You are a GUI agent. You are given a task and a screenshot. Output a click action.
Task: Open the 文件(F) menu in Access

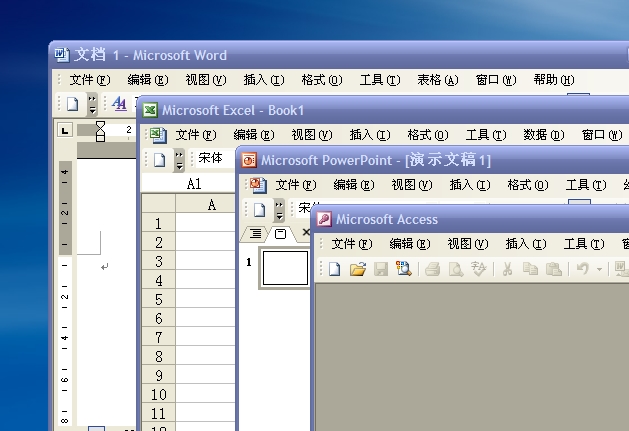352,244
